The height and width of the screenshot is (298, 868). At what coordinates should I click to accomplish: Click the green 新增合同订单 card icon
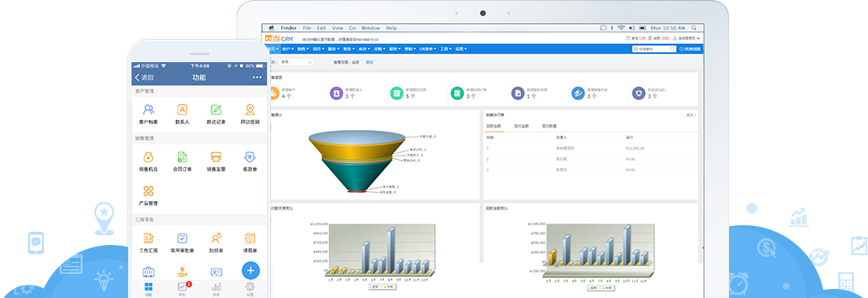(456, 93)
